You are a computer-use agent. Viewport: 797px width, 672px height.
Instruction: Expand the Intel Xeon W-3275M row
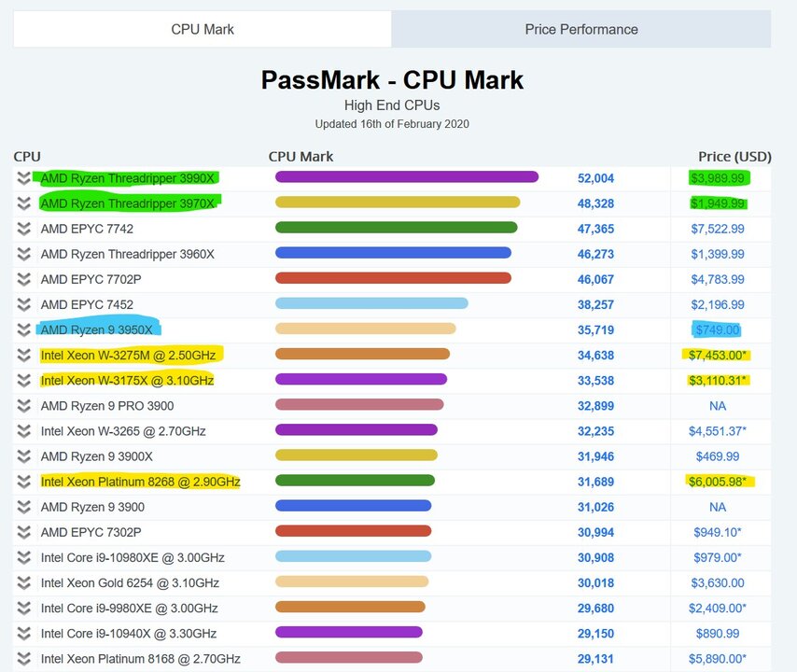tap(23, 356)
